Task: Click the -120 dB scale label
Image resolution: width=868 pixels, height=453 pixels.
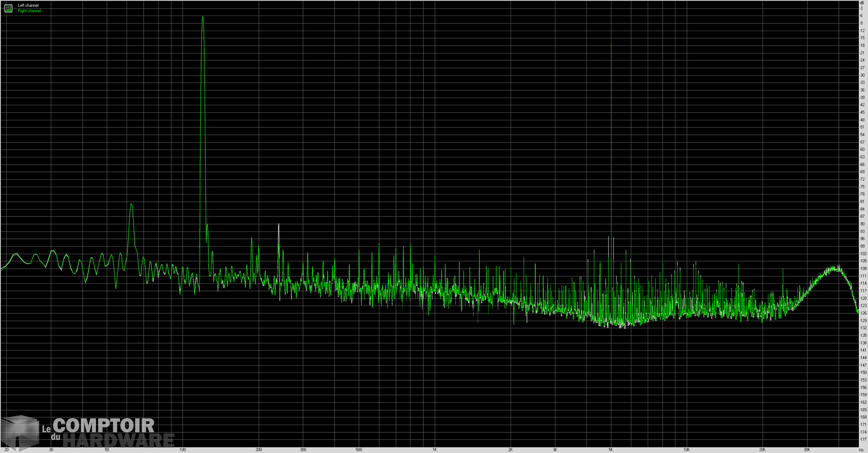Action: point(862,298)
